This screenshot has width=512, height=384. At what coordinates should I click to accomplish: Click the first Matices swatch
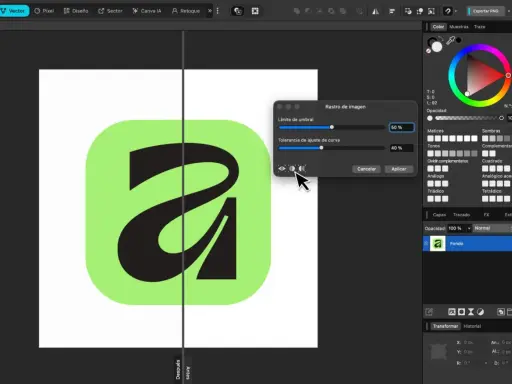430,138
